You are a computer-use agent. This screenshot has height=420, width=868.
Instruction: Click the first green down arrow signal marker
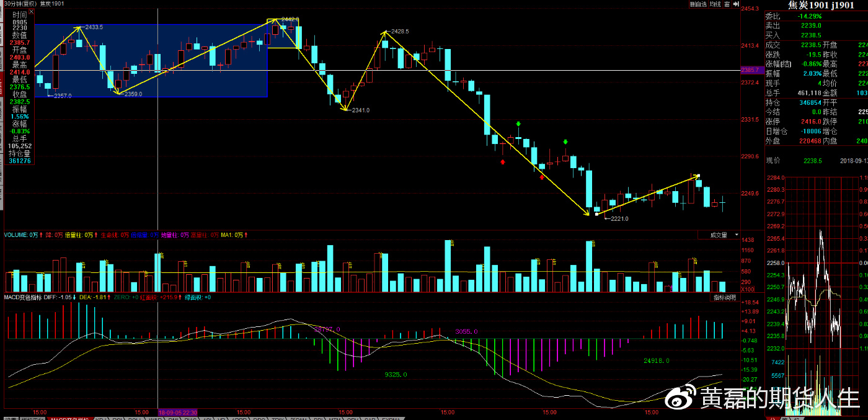518,125
